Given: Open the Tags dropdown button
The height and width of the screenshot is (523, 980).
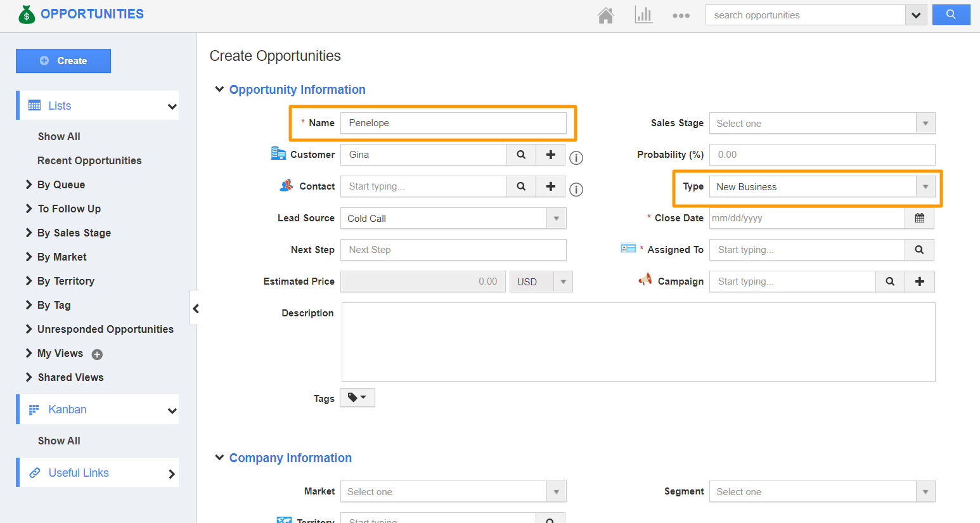Looking at the screenshot, I should 358,397.
